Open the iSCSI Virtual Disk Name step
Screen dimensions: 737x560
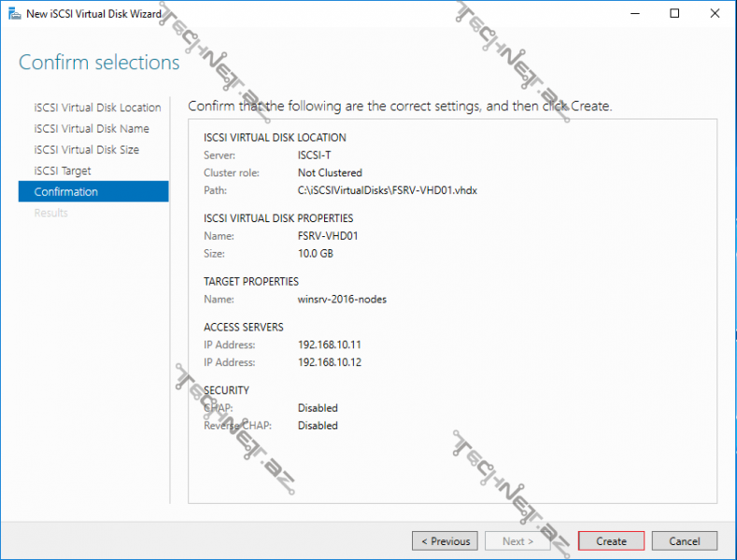92,129
